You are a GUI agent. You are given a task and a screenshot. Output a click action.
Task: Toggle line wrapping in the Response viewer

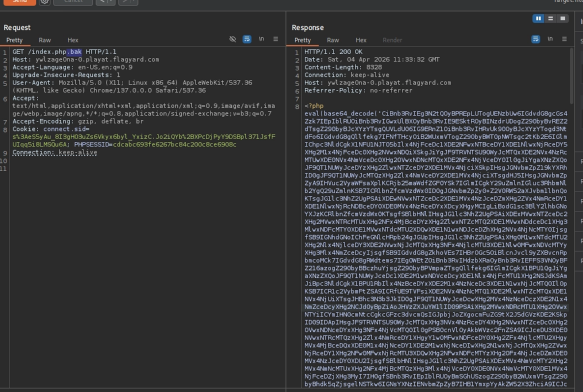536,39
